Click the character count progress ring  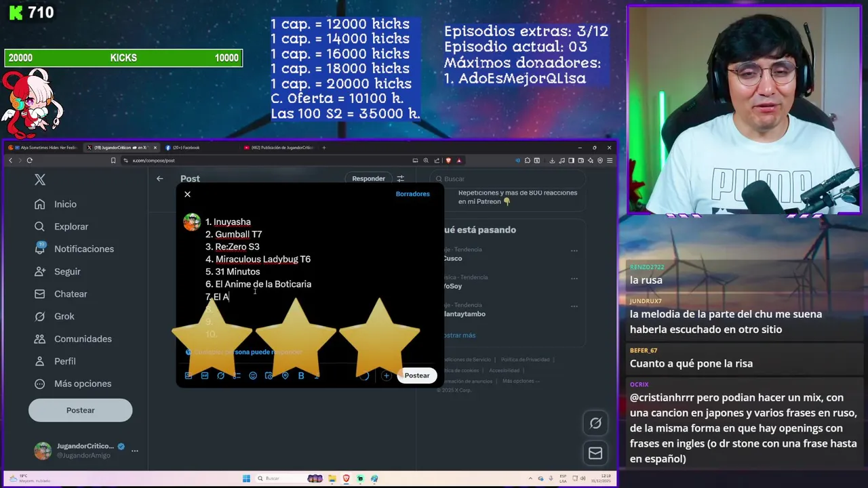[x=365, y=375]
